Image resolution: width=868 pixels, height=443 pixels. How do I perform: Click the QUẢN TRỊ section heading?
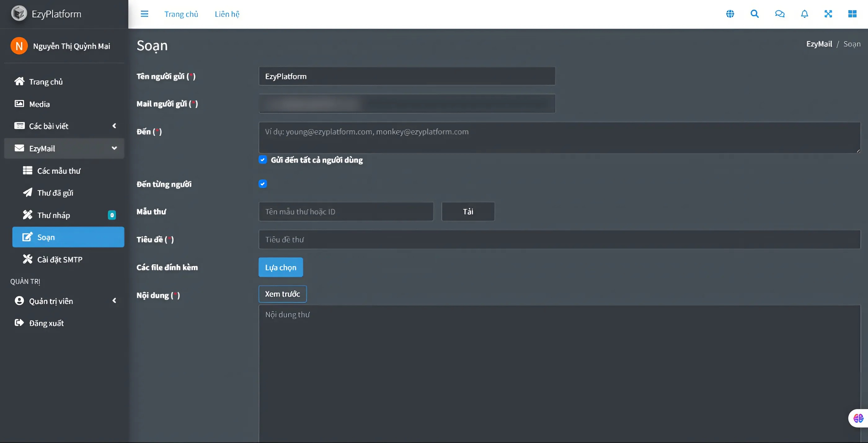[25, 281]
